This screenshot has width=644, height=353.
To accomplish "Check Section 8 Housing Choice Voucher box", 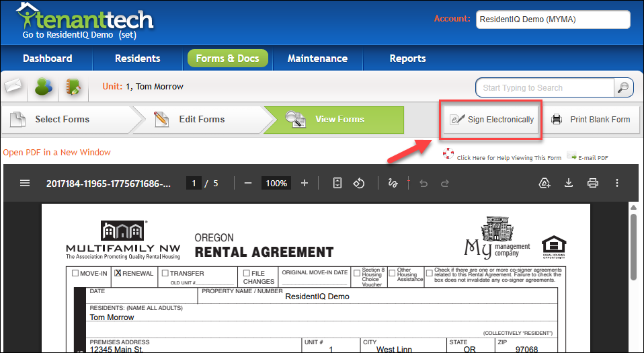I will [357, 273].
